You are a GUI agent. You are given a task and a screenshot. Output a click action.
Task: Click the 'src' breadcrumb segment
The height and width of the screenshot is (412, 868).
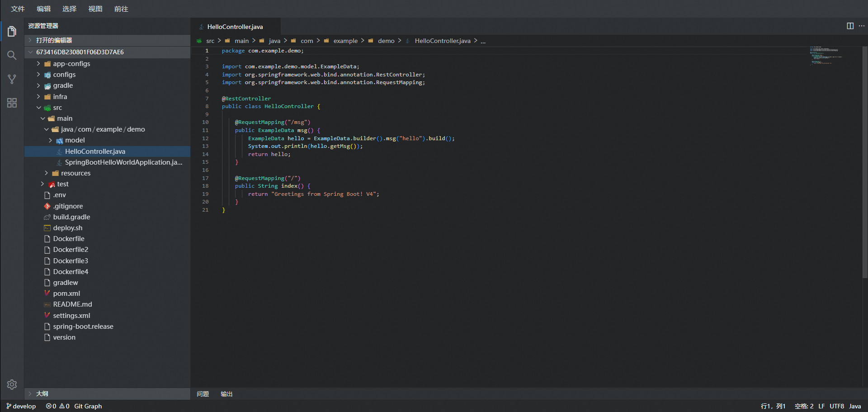pos(210,41)
